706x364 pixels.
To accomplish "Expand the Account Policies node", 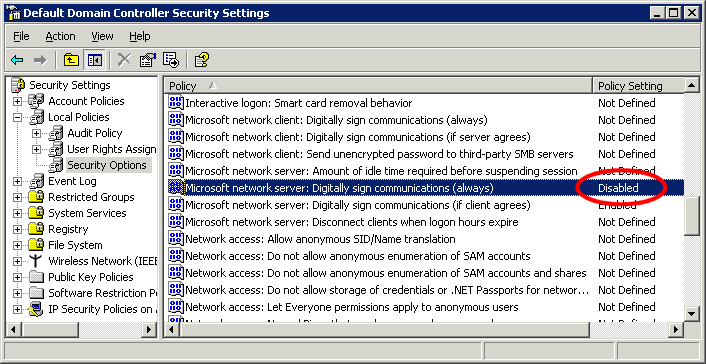I will (x=17, y=101).
